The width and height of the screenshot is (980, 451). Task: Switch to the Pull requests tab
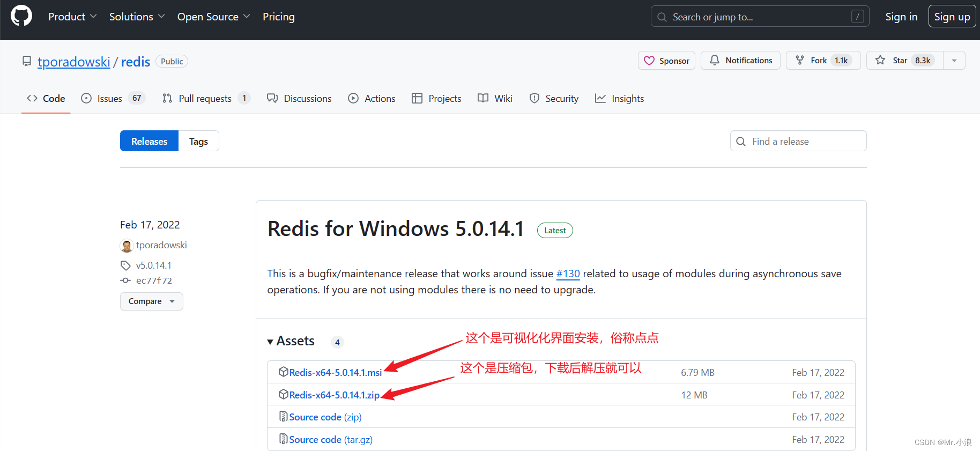pyautogui.click(x=206, y=99)
